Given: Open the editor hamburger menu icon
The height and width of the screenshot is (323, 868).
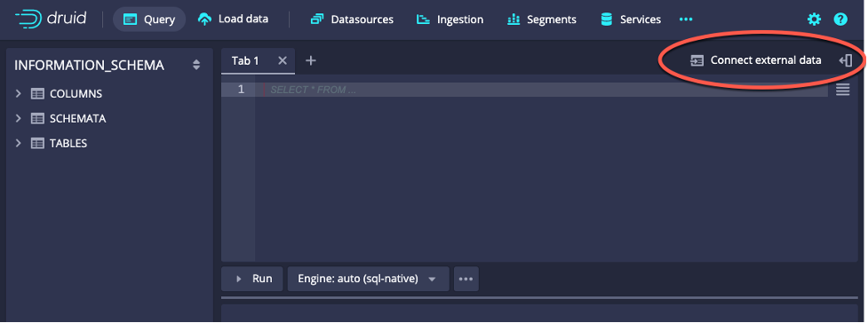Looking at the screenshot, I should click(x=842, y=89).
